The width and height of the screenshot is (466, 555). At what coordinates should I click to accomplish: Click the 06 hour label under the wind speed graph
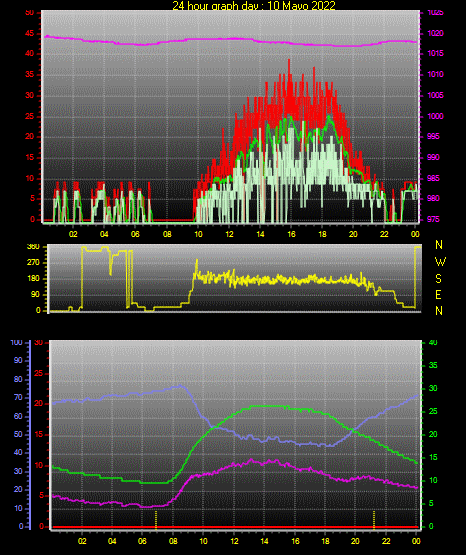[x=135, y=234]
